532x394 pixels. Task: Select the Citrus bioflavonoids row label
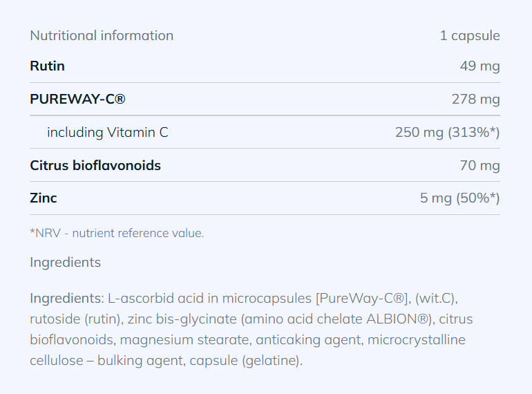tap(95, 165)
